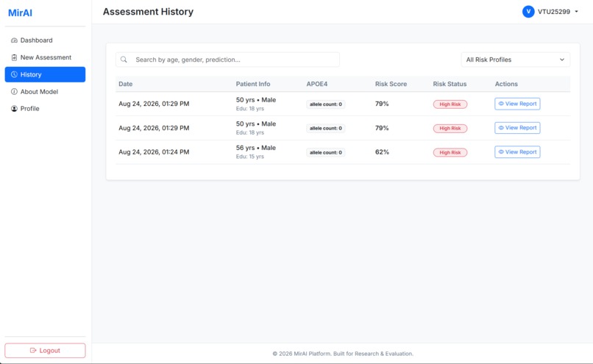Start a New Assessment
This screenshot has width=593, height=364.
(x=45, y=57)
